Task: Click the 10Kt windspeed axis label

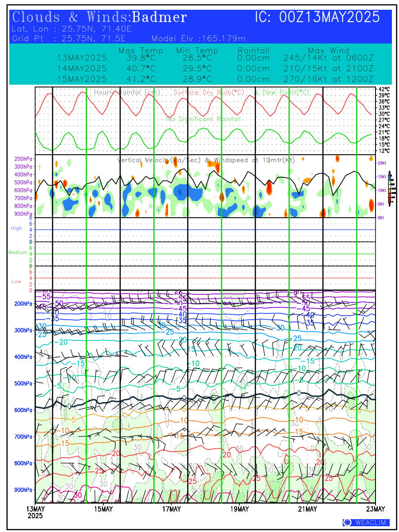Action: point(381,191)
